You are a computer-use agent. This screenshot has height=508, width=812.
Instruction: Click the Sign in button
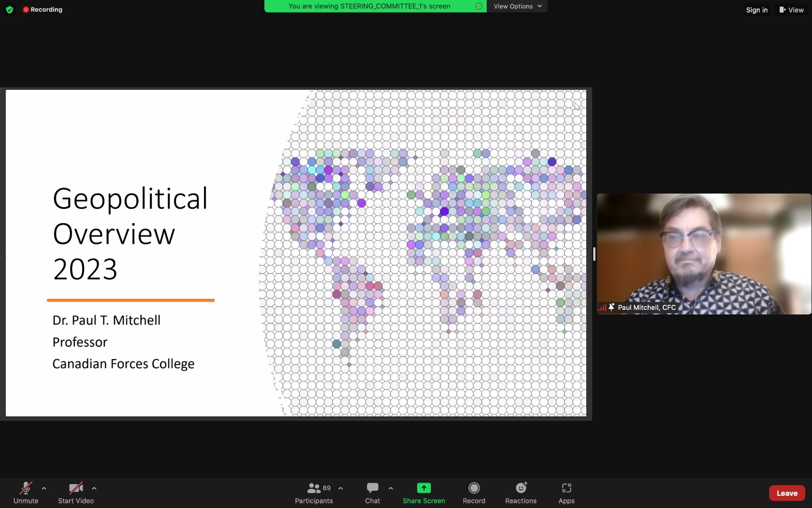[x=757, y=10]
